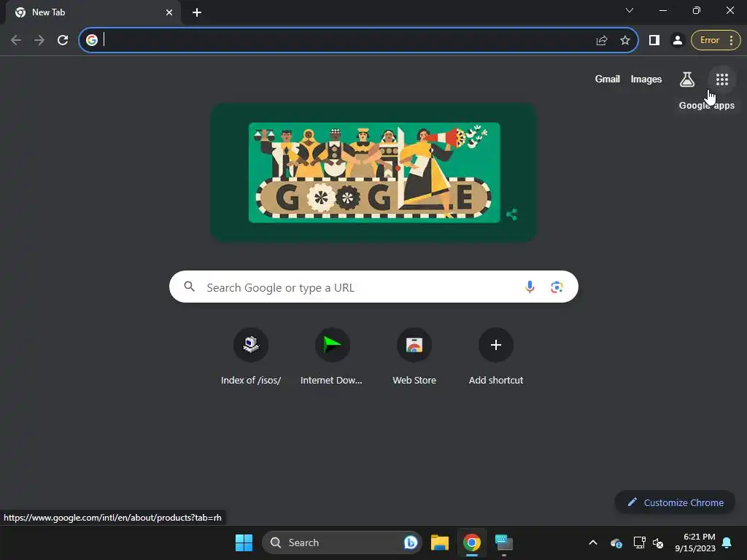Viewport: 747px width, 560px height.
Task: Open the remote desktop taskbar app
Action: click(503, 542)
